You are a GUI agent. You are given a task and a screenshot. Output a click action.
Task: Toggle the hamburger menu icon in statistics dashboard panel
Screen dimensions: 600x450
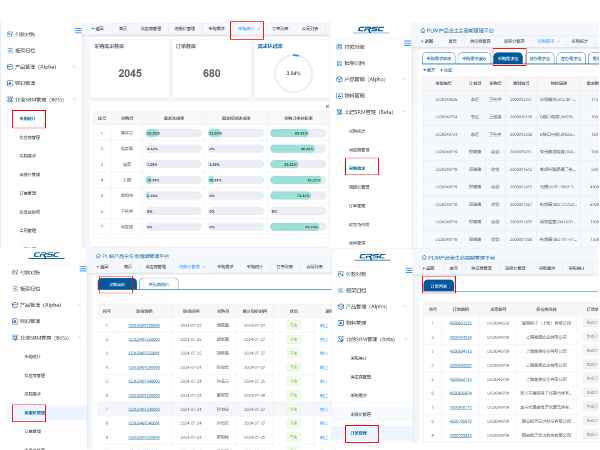coord(78,31)
